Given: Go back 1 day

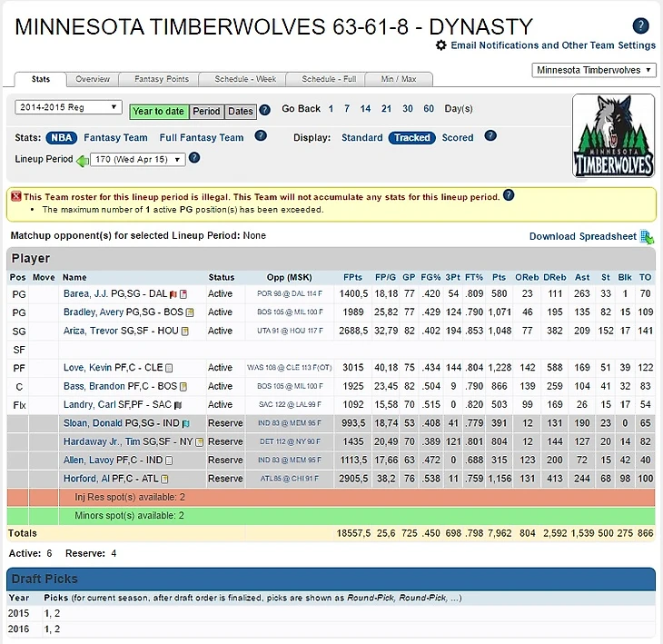Looking at the screenshot, I should click(331, 109).
